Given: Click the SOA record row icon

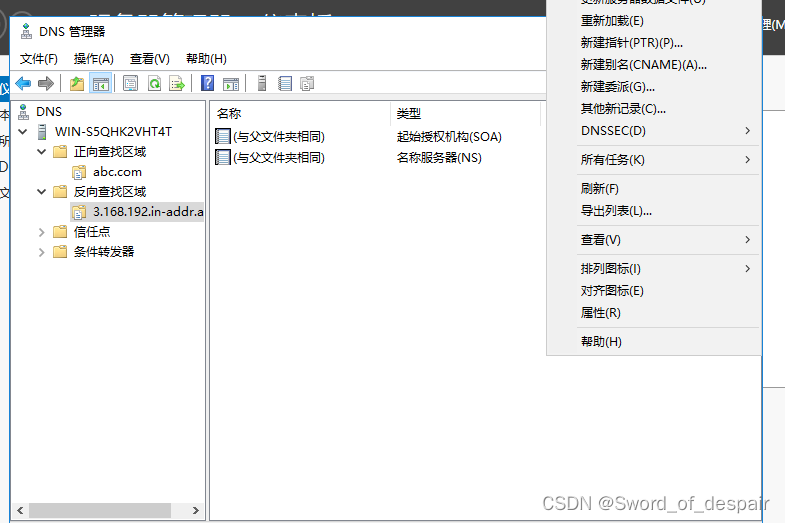Looking at the screenshot, I should 222,136.
